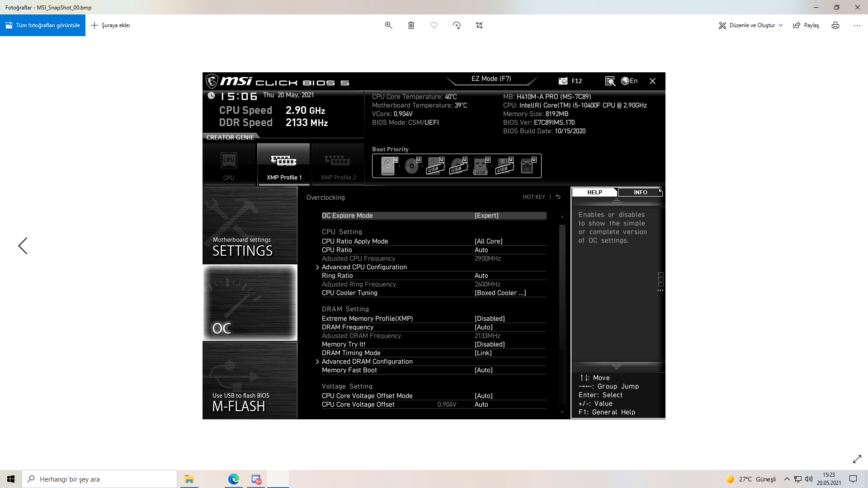Show hidden tray icons chevron

787,479
